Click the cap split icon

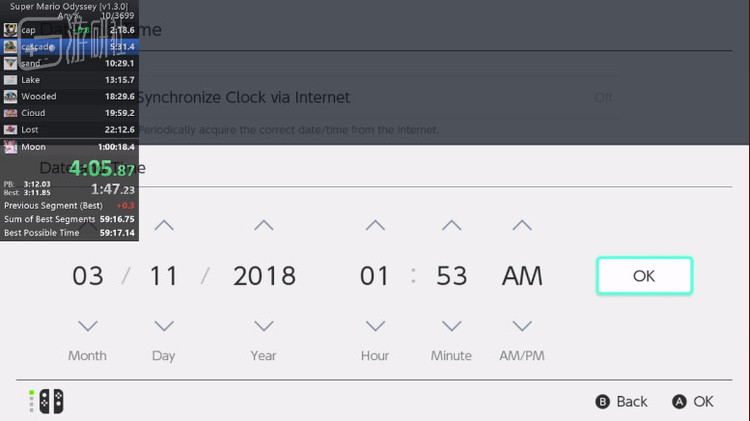tap(11, 30)
